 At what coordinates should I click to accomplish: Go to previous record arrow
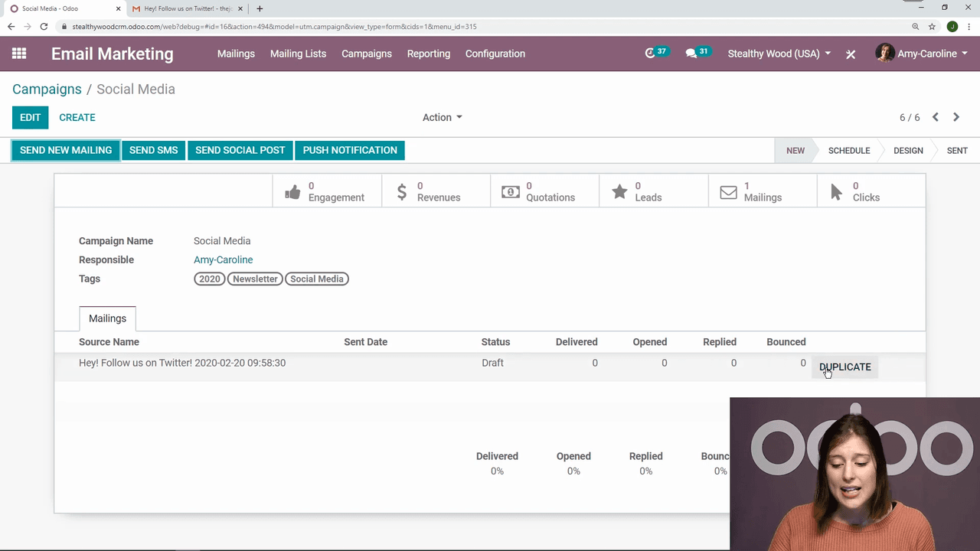pos(936,117)
